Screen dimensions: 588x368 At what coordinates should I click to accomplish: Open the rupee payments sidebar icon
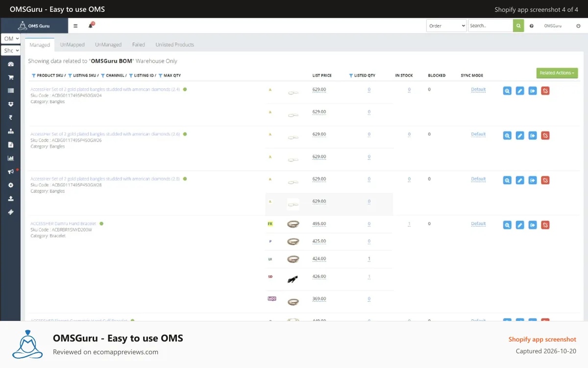pos(11,118)
